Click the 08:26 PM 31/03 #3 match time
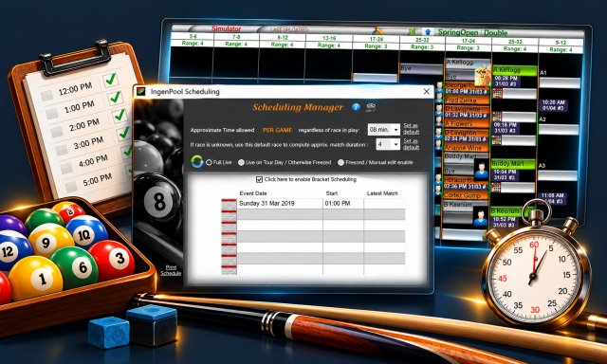This screenshot has height=364, width=607. click(x=506, y=82)
